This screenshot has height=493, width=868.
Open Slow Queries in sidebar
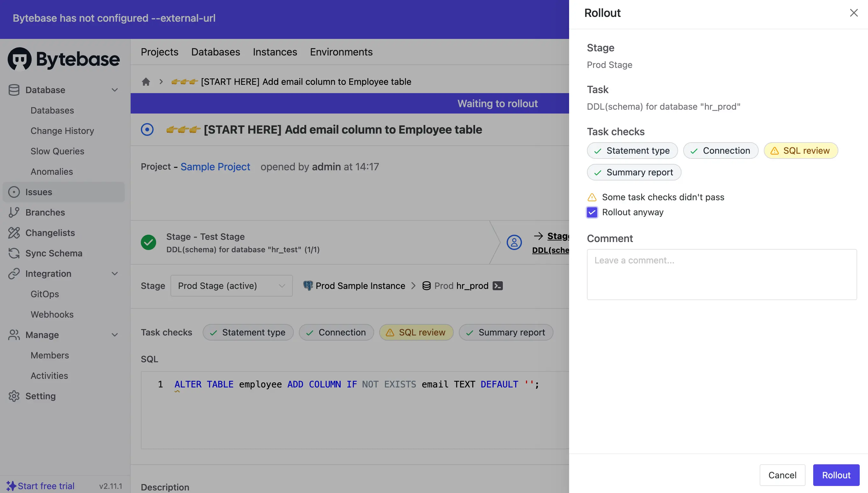click(x=57, y=151)
